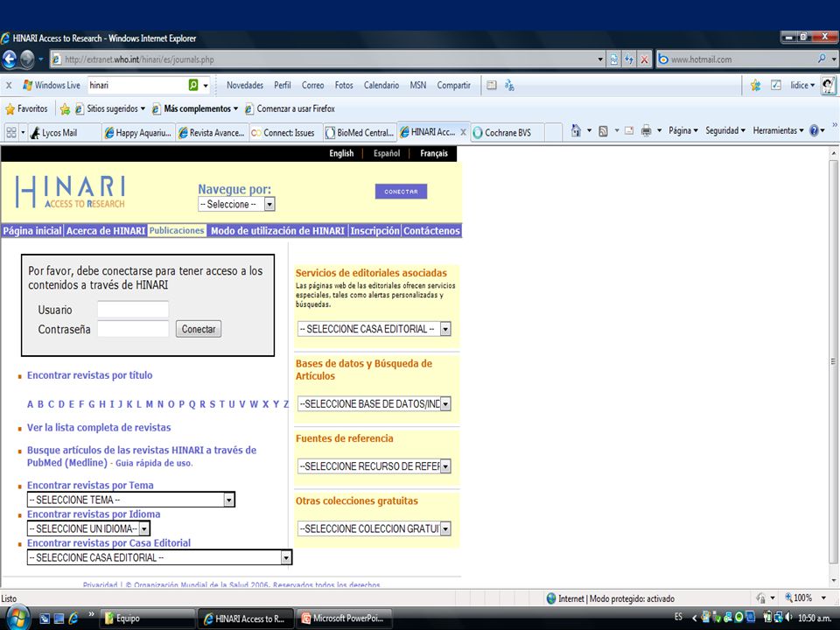Open the SELECCIONE BASE DE DATOS dropdown
The width and height of the screenshot is (840, 630).
[374, 404]
